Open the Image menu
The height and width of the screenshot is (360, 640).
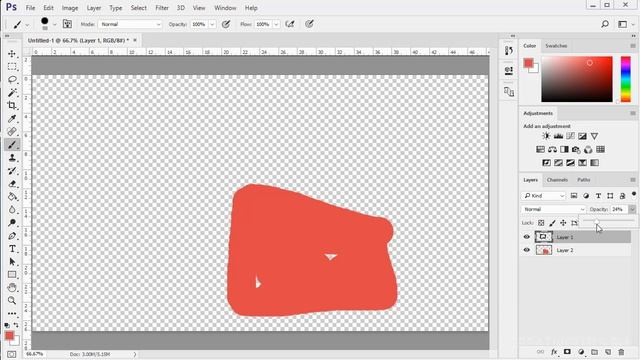click(x=70, y=8)
